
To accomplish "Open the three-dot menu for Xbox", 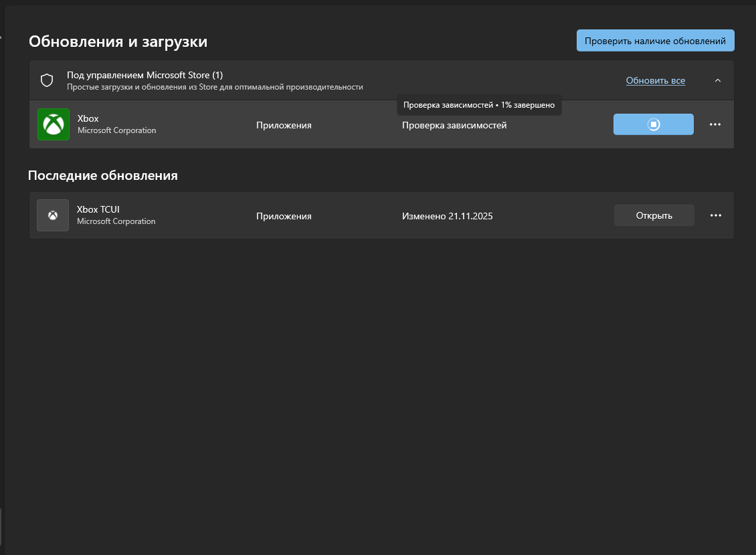I will tap(715, 124).
